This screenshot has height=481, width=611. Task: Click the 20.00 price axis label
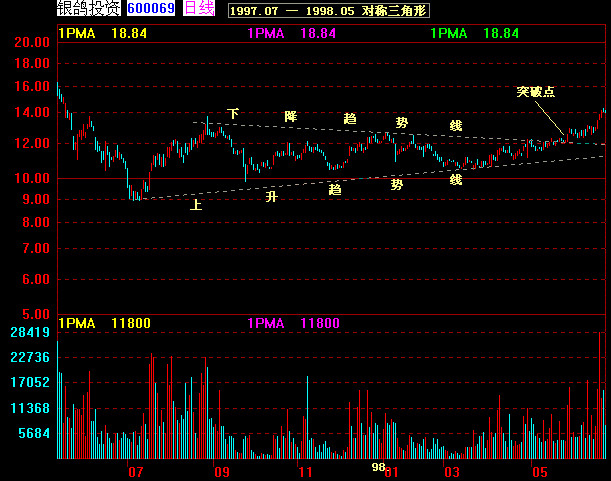point(32,43)
